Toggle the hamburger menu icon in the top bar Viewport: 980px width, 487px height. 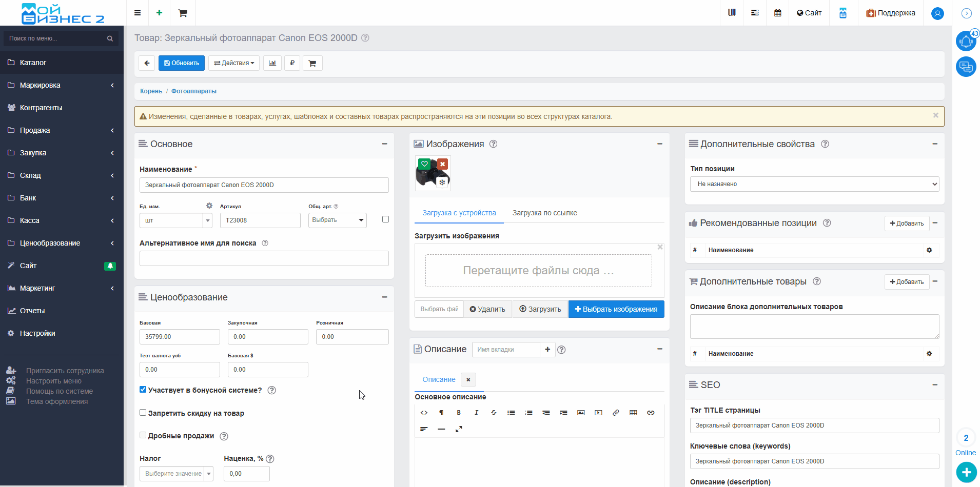[x=138, y=13]
